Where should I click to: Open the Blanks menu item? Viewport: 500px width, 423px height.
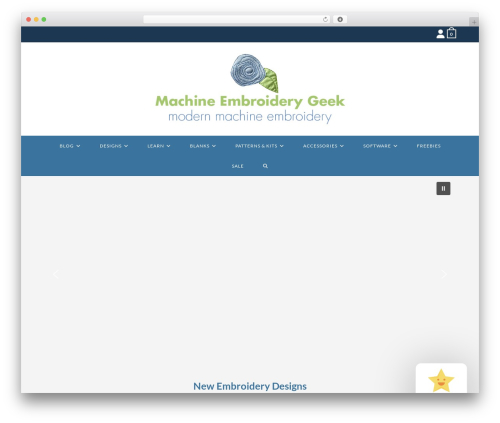(x=200, y=146)
